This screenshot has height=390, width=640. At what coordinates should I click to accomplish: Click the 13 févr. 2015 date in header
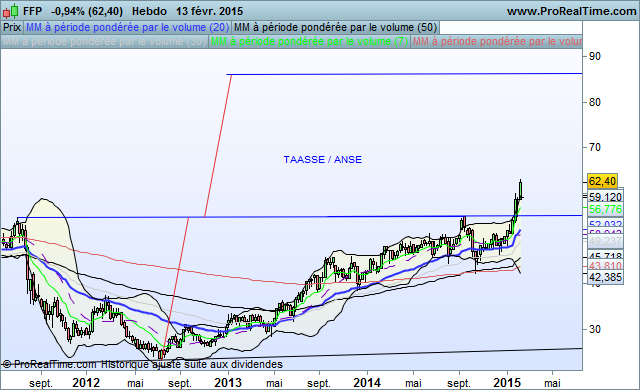[x=209, y=11]
